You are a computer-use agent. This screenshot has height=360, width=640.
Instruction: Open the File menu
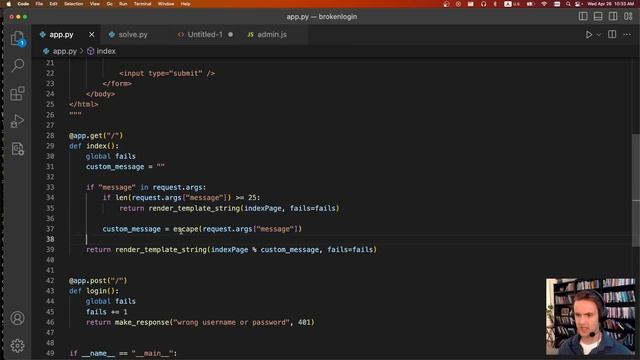pos(39,4)
